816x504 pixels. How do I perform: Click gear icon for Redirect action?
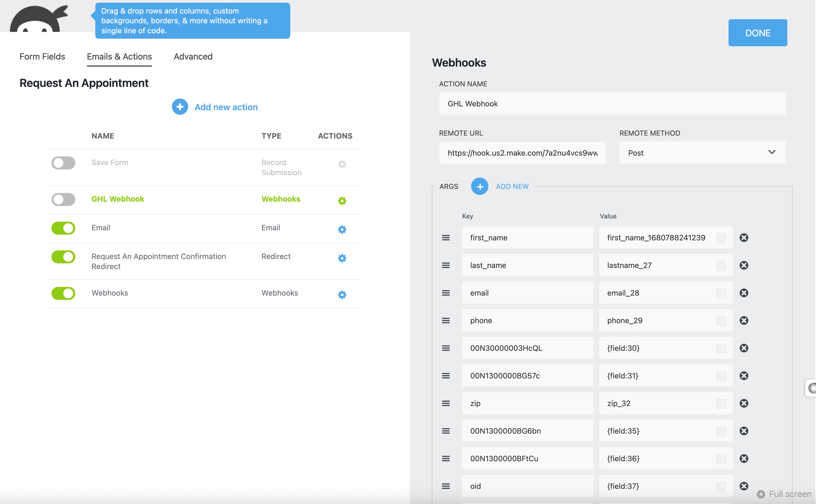(342, 258)
